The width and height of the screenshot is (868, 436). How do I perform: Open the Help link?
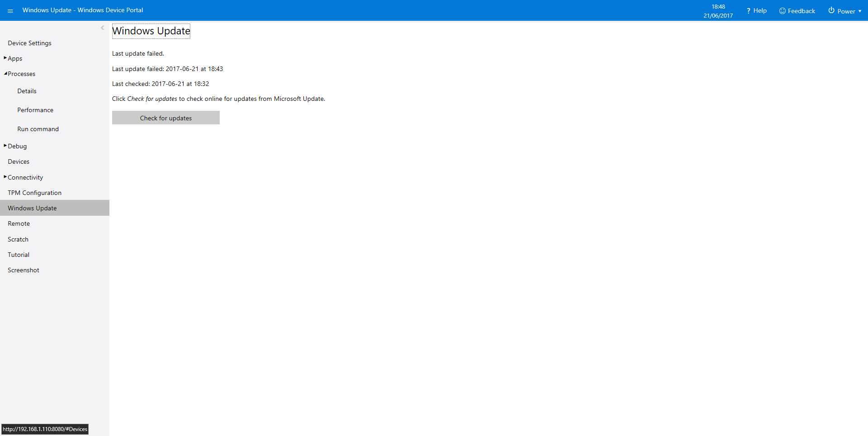coord(756,10)
